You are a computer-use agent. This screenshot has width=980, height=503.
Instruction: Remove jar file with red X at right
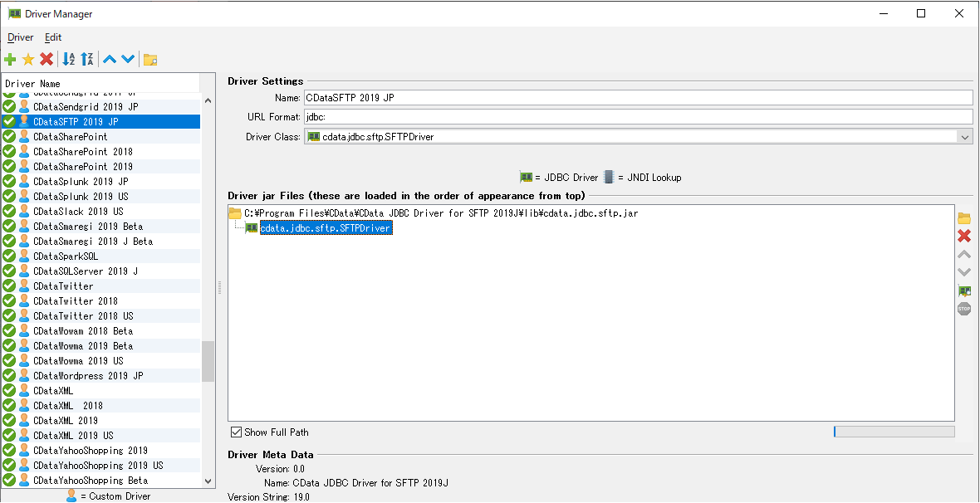pos(964,236)
